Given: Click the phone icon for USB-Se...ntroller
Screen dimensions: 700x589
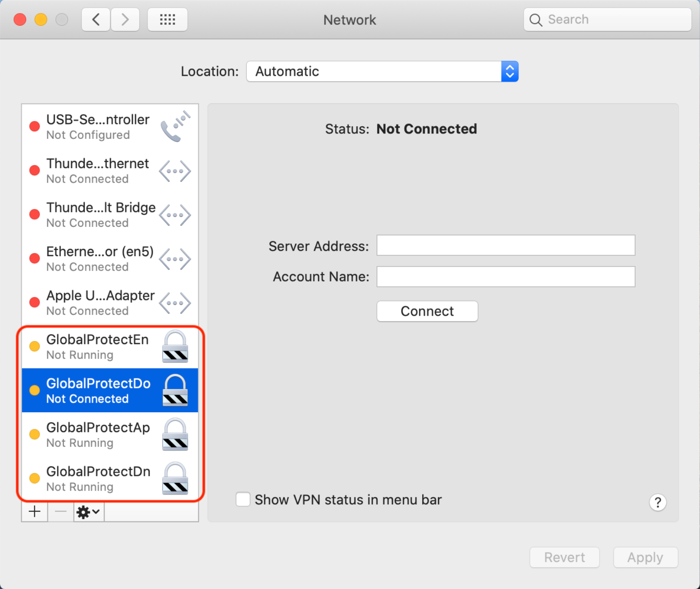Looking at the screenshot, I should tap(175, 126).
